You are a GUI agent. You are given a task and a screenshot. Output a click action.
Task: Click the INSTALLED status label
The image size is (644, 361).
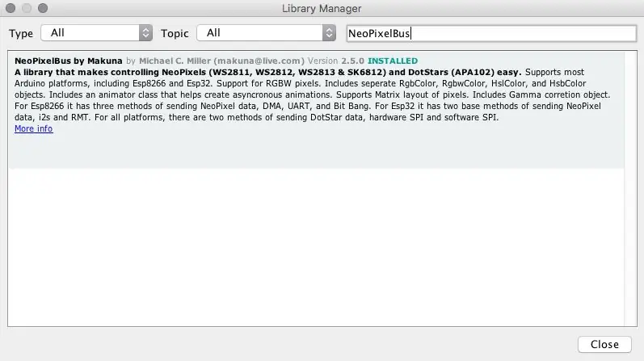pyautogui.click(x=393, y=61)
